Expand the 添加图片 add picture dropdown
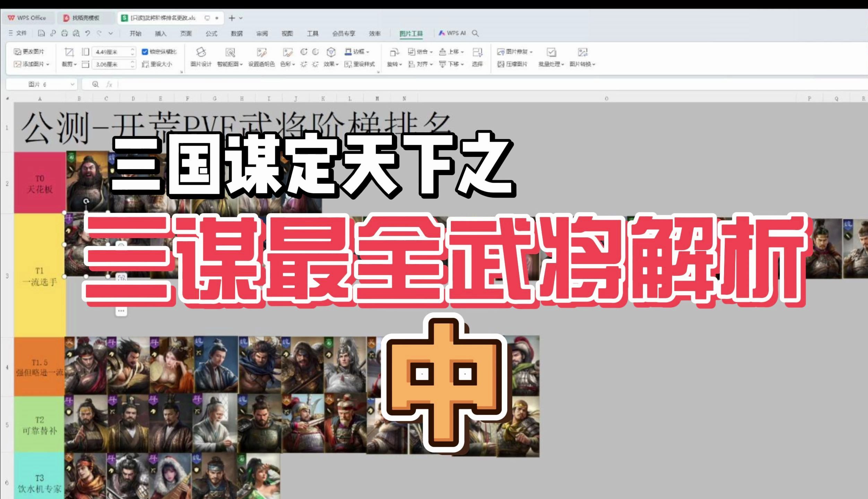This screenshot has height=499, width=868. [x=48, y=64]
